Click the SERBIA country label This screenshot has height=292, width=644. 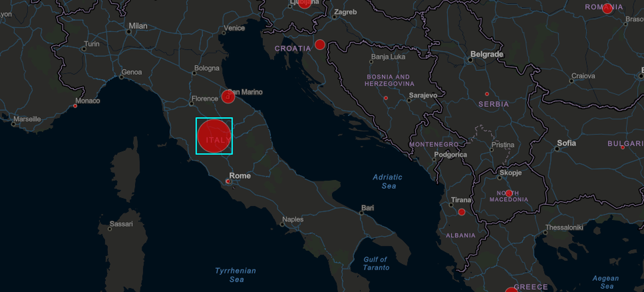click(x=494, y=104)
